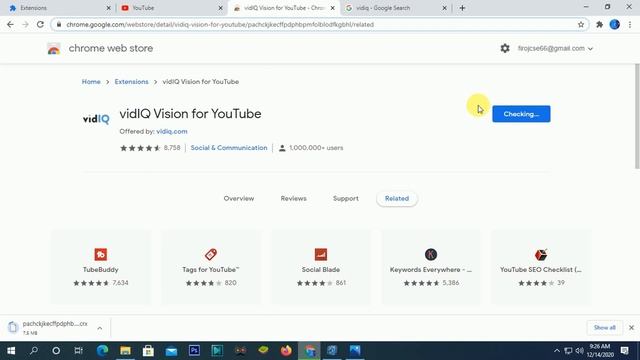640x360 pixels.
Task: Go to Home breadcrumb
Action: tap(91, 82)
